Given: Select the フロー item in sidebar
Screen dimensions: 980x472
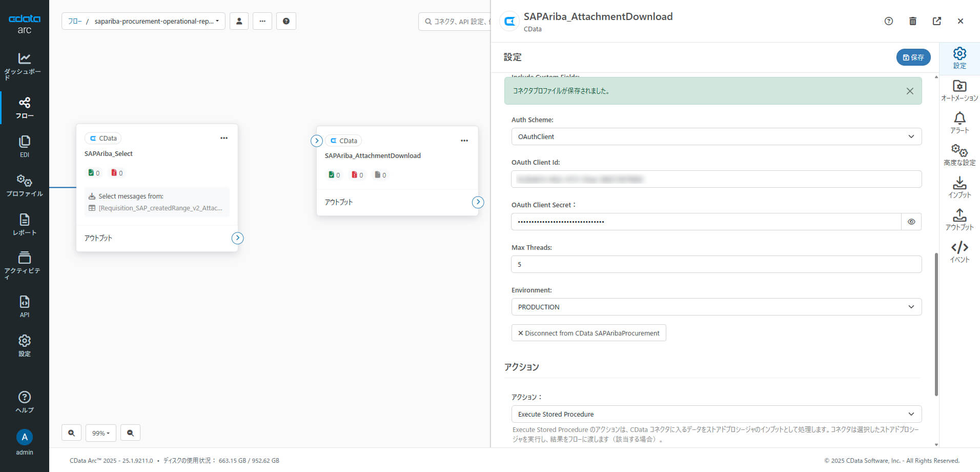Looking at the screenshot, I should [x=24, y=108].
